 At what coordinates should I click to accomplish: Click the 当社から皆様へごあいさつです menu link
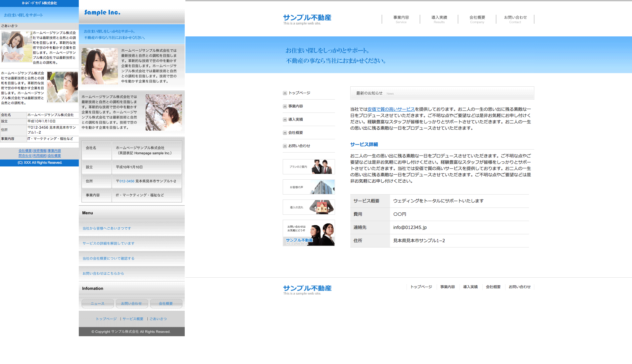coord(107,228)
